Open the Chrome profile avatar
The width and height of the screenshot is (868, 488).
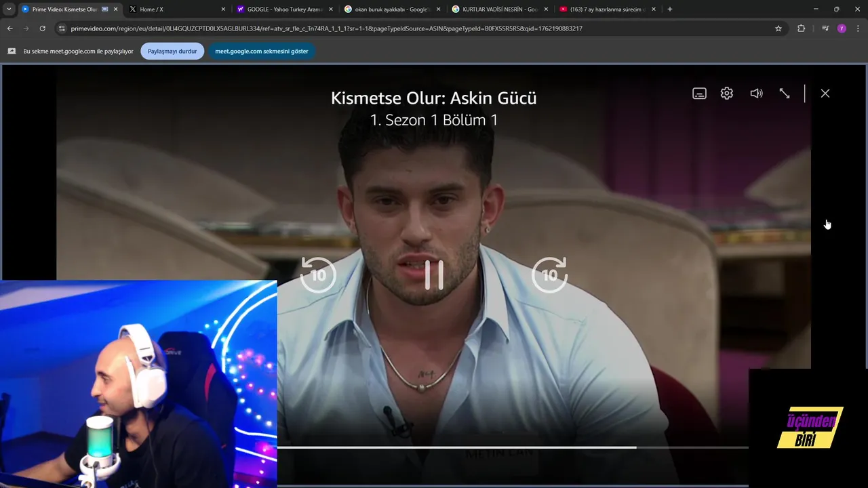click(842, 28)
